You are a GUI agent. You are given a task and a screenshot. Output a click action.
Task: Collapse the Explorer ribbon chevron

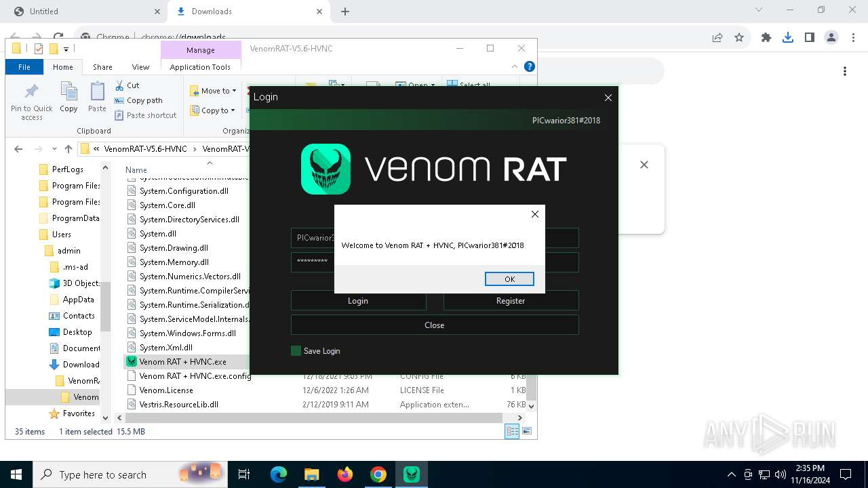515,66
